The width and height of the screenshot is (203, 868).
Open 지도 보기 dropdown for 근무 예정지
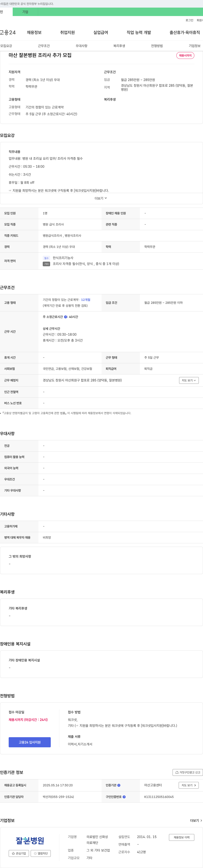(x=189, y=380)
